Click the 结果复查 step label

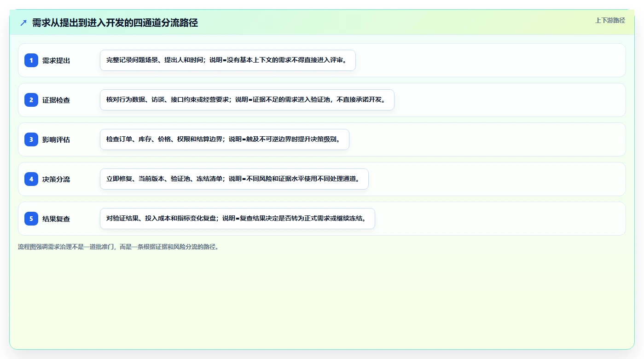click(56, 219)
